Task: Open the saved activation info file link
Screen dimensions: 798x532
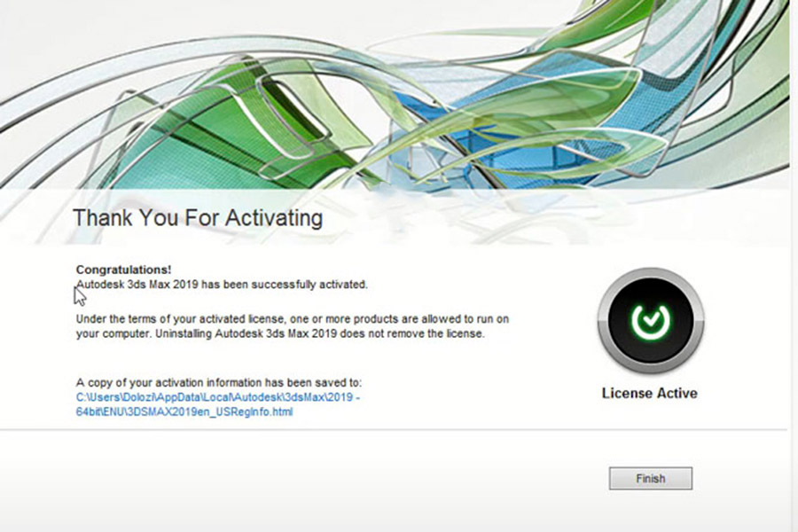Action: [x=218, y=404]
